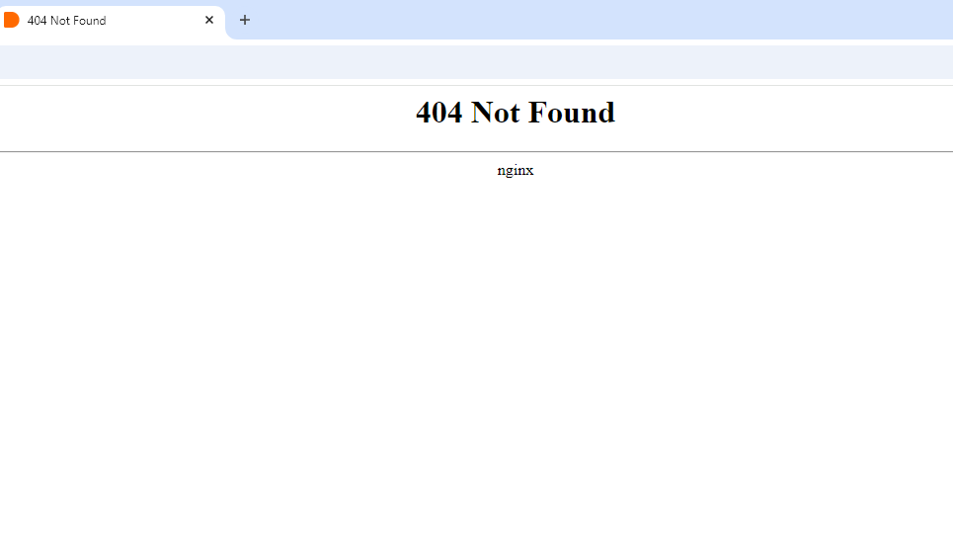Click the word Found in the heading

572,113
